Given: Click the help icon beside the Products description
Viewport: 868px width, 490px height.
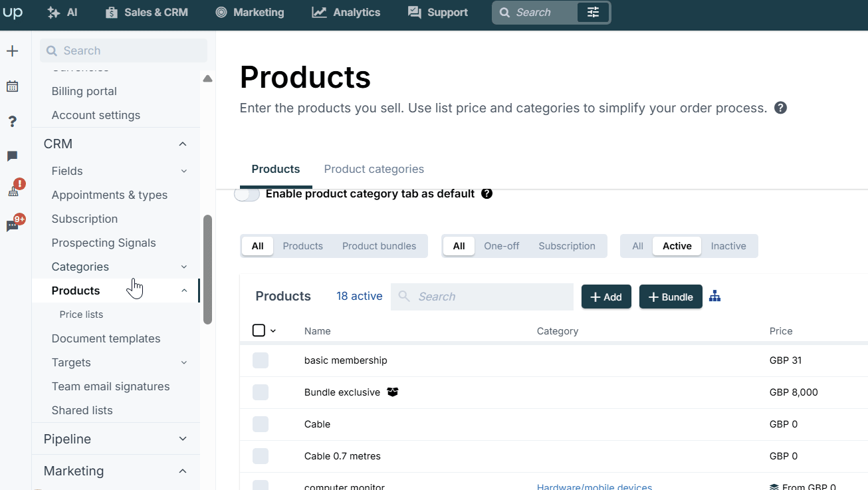Looking at the screenshot, I should point(781,108).
